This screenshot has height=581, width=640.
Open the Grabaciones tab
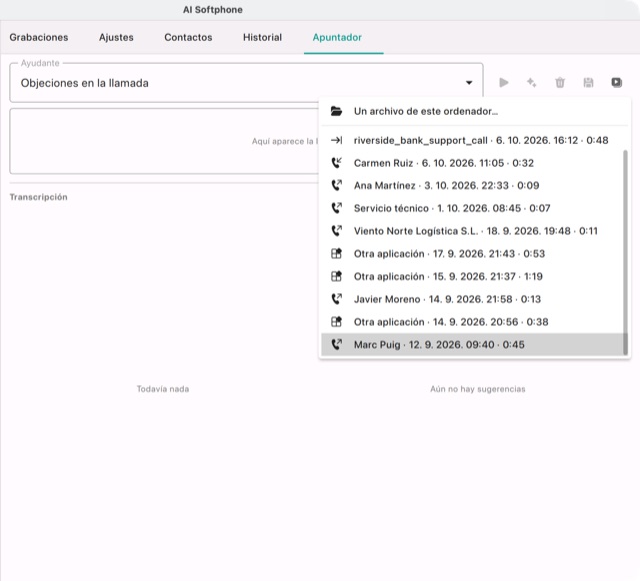point(39,37)
